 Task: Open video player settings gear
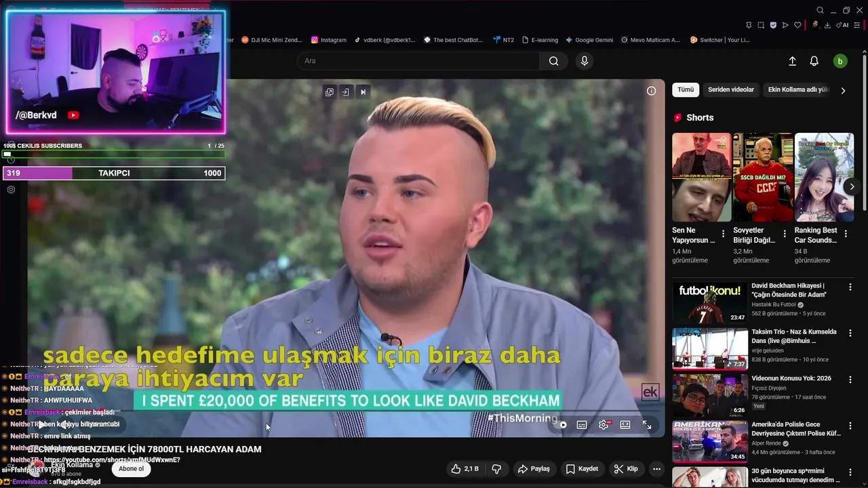pos(604,425)
